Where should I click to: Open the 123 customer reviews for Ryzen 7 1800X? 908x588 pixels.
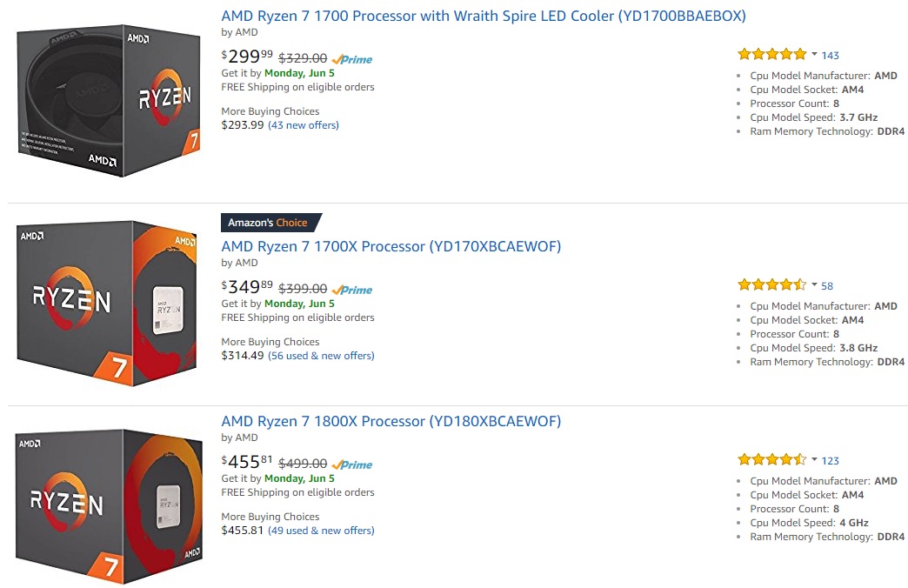[830, 459]
